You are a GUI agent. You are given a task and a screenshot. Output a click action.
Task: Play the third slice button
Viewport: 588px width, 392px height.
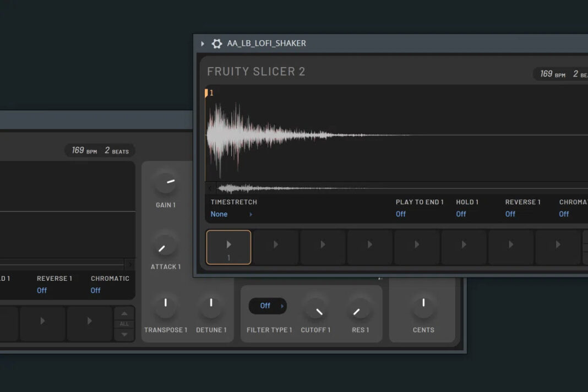[323, 247]
